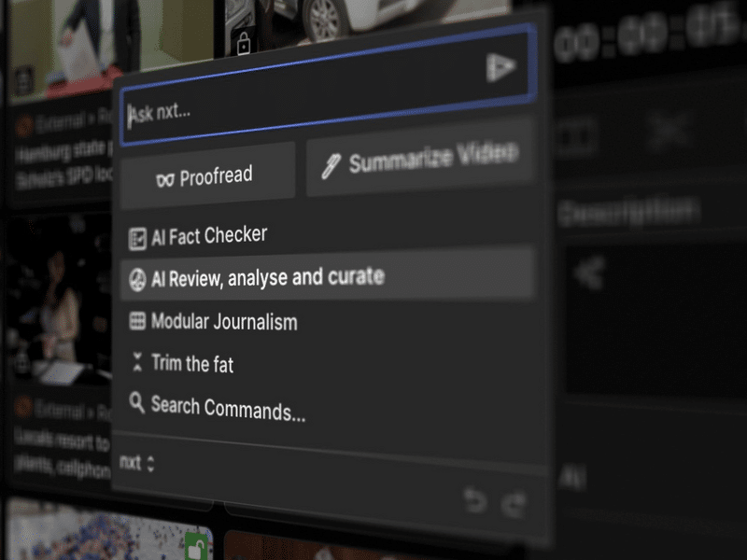Screen dimensions: 747x560
Task: Toggle the lock on the car thumbnail
Action: coord(244,43)
